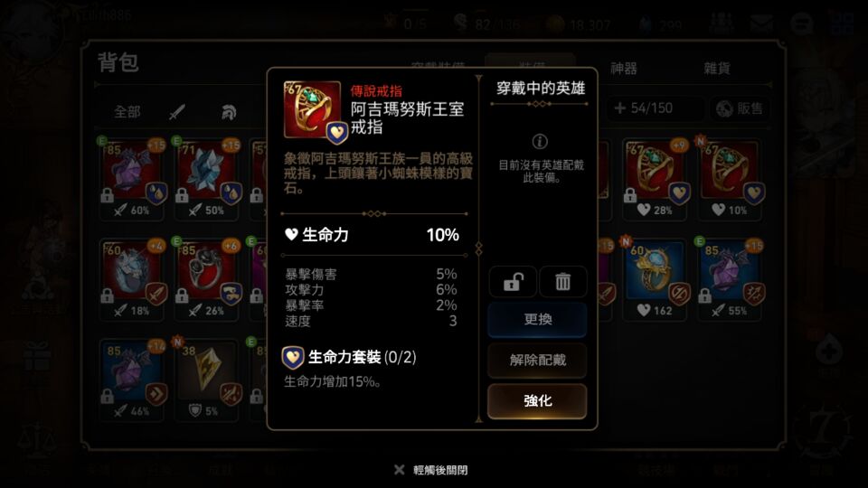Click the 販售 sell button
The image size is (868, 488).
pos(740,108)
